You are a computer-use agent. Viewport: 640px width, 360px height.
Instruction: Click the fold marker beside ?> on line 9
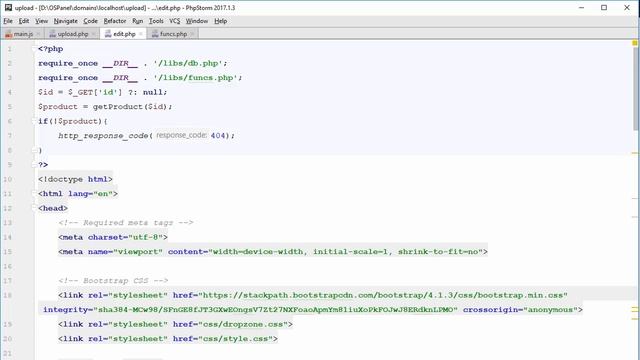tap(34, 165)
